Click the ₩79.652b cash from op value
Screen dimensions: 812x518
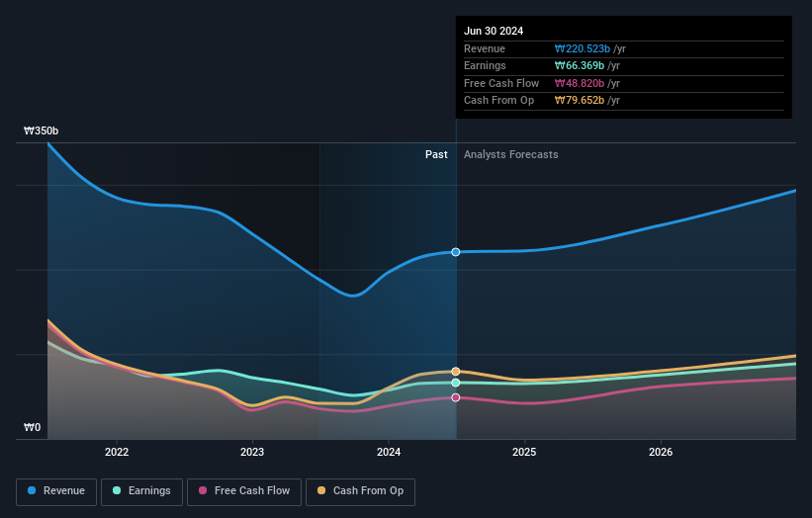click(x=580, y=101)
